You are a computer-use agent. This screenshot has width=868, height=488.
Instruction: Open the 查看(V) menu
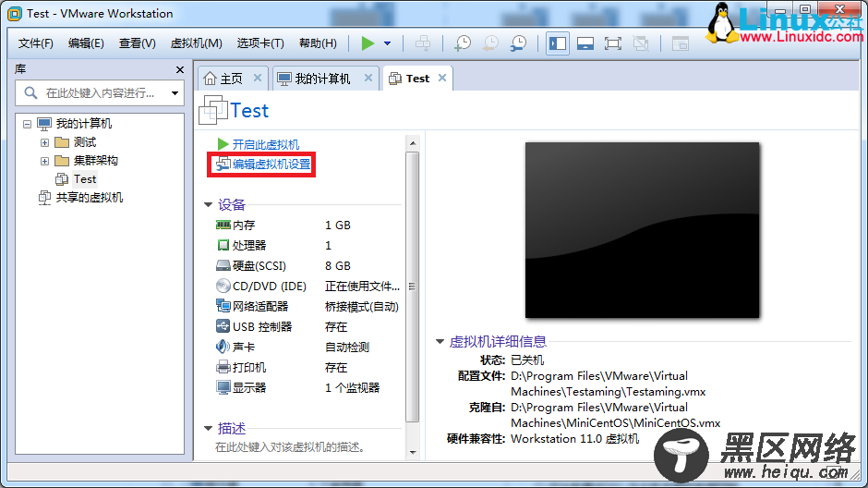pos(138,43)
